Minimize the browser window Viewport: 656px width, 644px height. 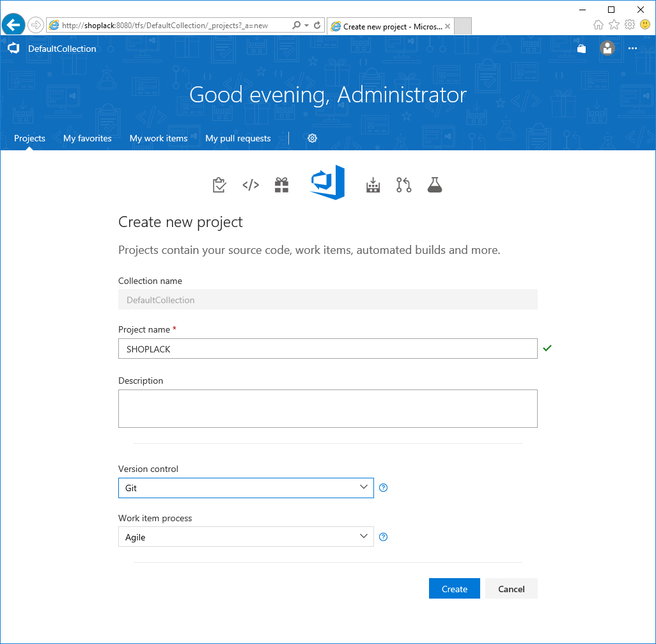click(x=582, y=10)
